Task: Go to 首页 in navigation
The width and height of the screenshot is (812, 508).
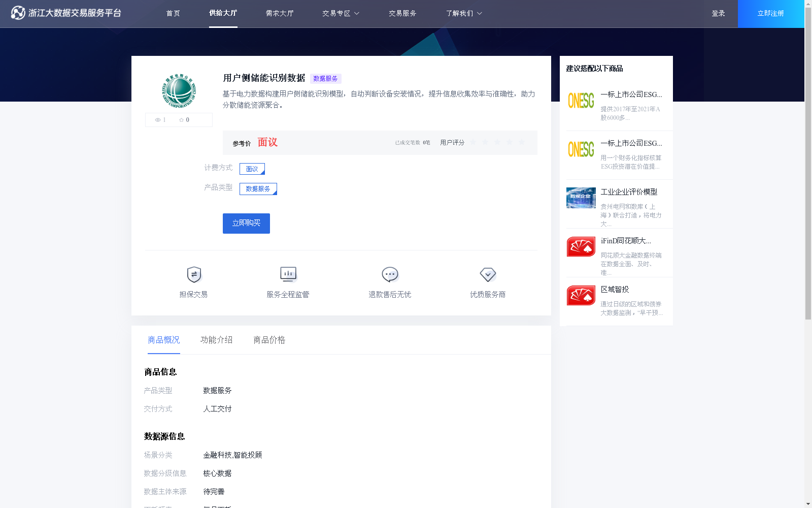Action: [x=173, y=14]
